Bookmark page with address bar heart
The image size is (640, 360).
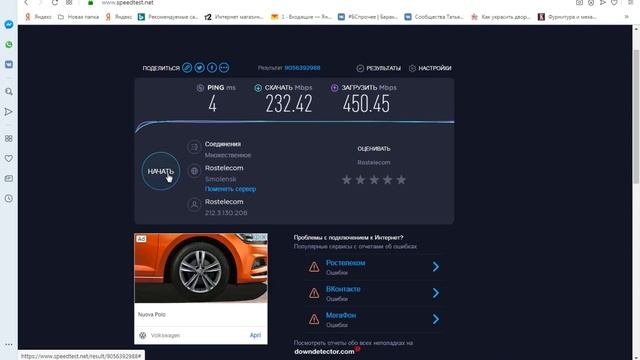(x=614, y=2)
